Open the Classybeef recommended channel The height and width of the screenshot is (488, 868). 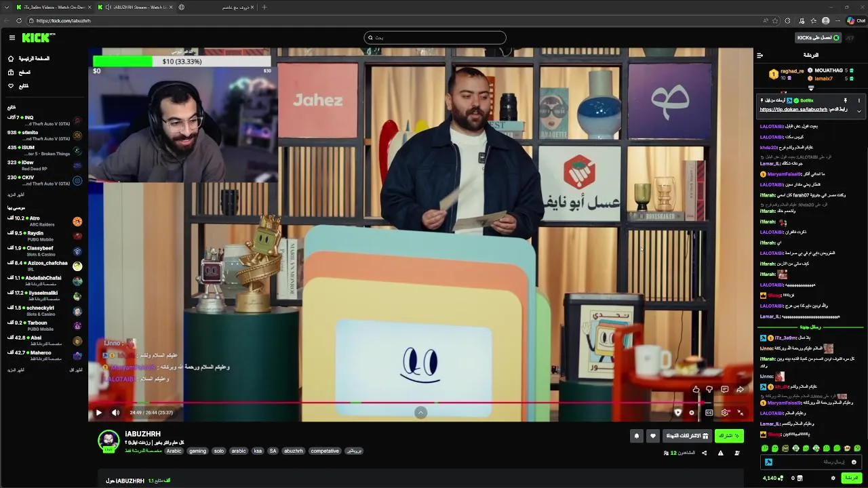[x=44, y=251]
